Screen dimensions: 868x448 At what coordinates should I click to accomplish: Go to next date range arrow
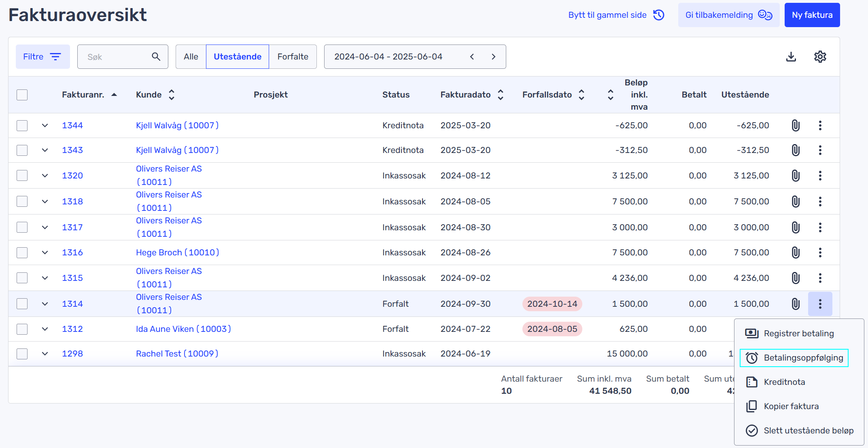pyautogui.click(x=493, y=57)
